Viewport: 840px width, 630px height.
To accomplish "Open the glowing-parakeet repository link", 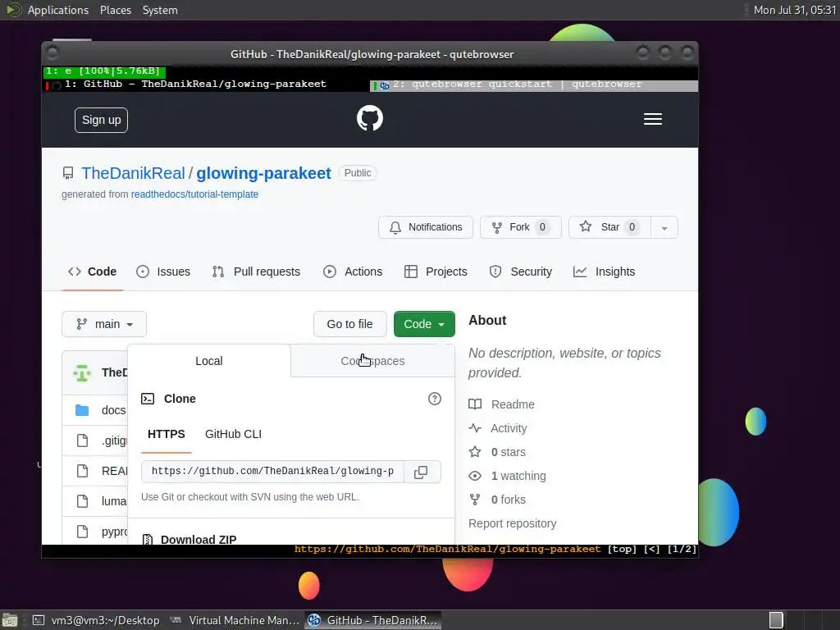I will 263,173.
